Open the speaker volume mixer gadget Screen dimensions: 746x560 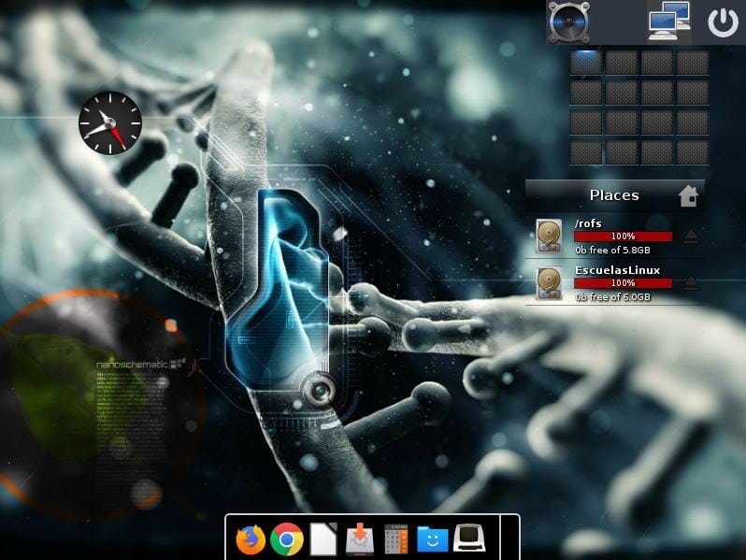pyautogui.click(x=569, y=22)
